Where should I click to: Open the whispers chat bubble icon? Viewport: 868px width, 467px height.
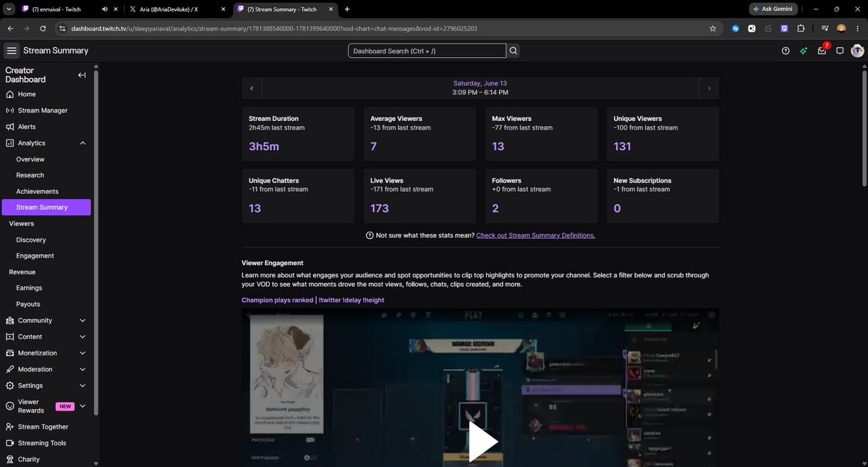(x=840, y=51)
